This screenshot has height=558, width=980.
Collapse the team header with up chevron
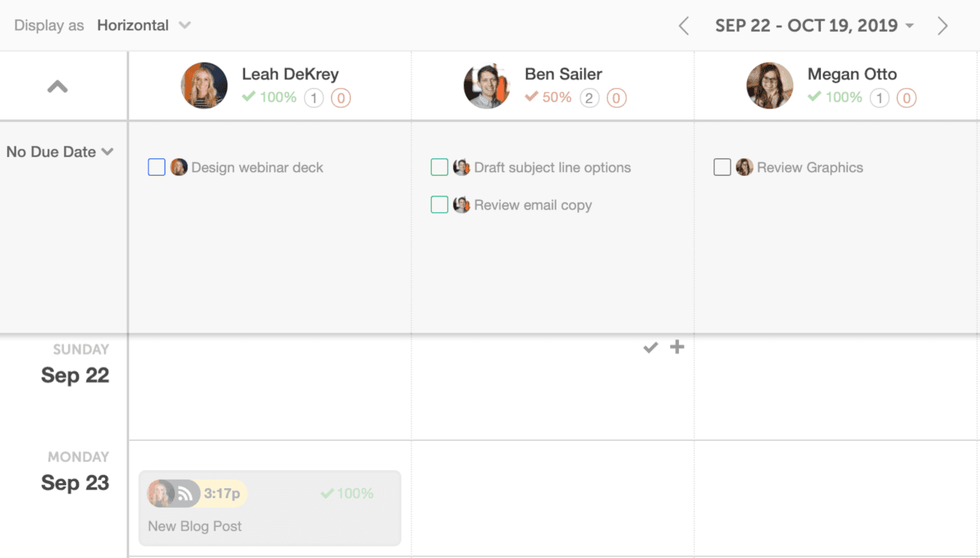click(x=58, y=86)
